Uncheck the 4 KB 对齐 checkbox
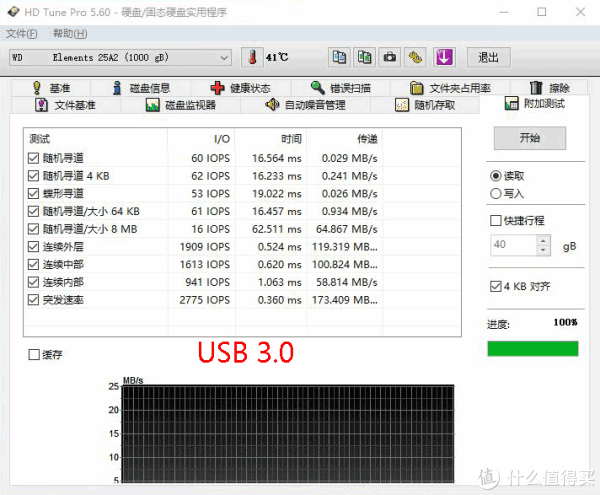The height and width of the screenshot is (495, 600). [496, 287]
